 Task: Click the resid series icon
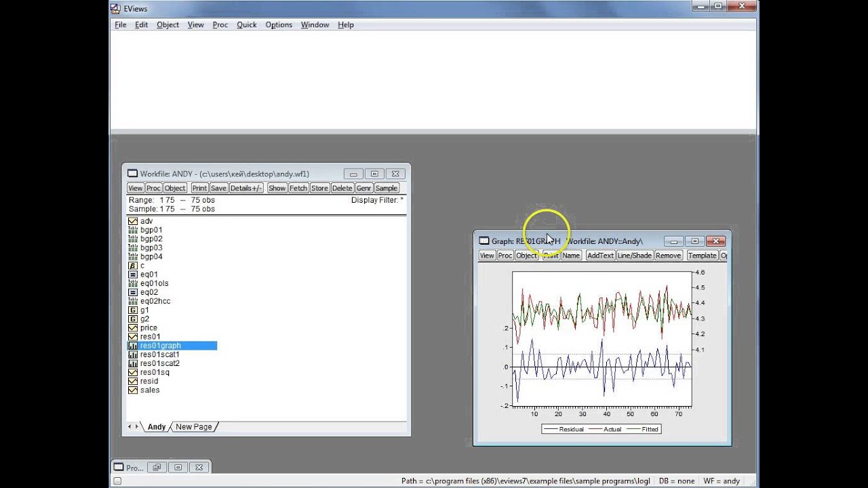pos(133,381)
